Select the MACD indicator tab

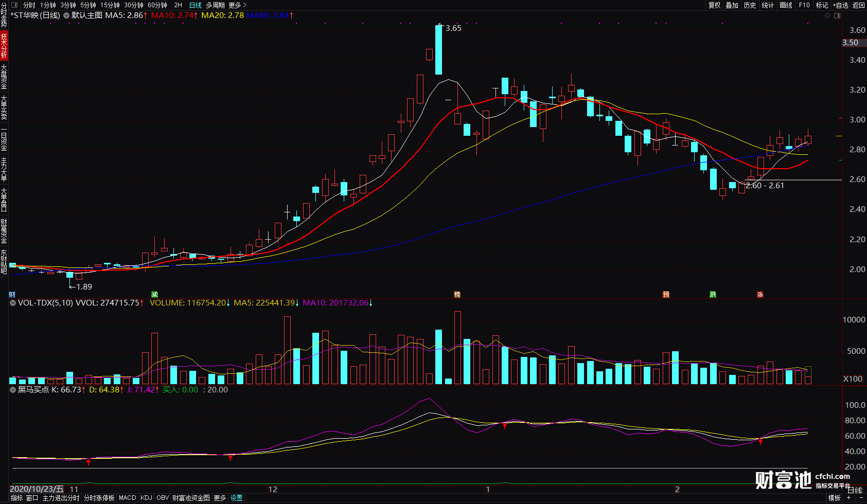point(128,498)
